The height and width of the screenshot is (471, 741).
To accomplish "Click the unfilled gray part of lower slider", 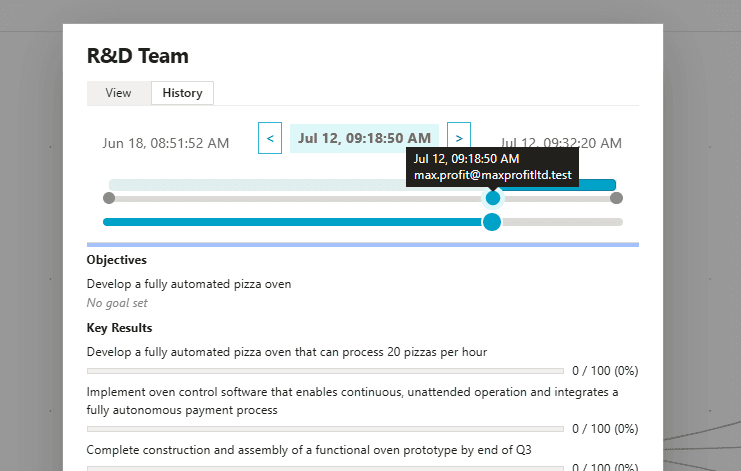I will (x=560, y=222).
